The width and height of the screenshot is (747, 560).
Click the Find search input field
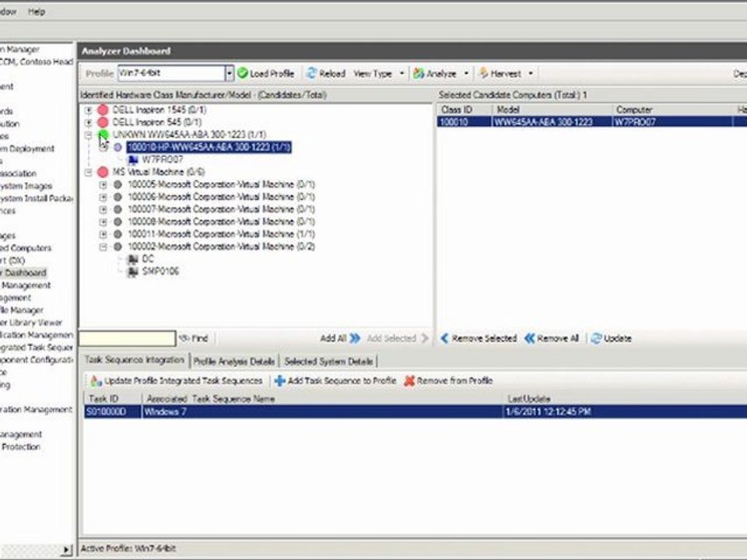click(128, 338)
